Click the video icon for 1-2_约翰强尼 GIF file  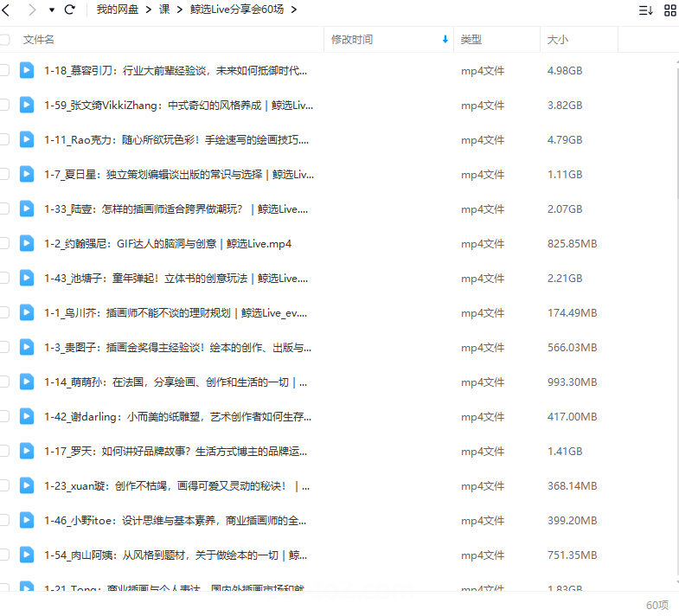[x=27, y=243]
